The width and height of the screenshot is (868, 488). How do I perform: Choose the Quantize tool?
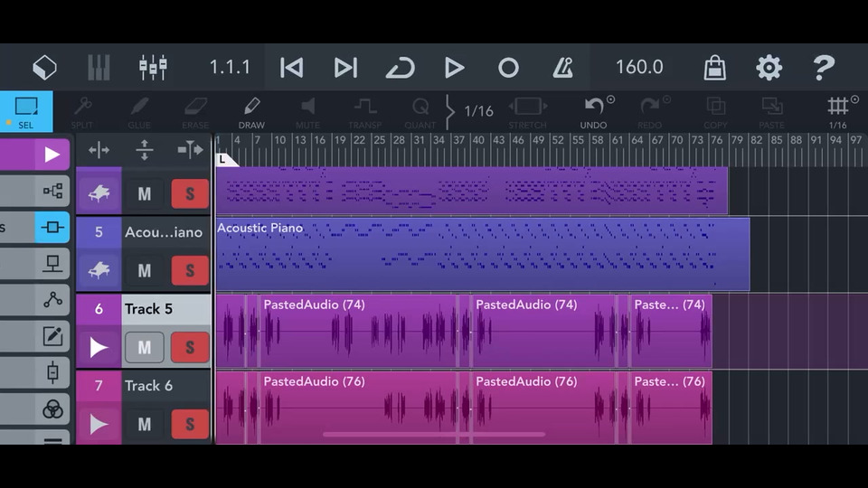pyautogui.click(x=420, y=112)
